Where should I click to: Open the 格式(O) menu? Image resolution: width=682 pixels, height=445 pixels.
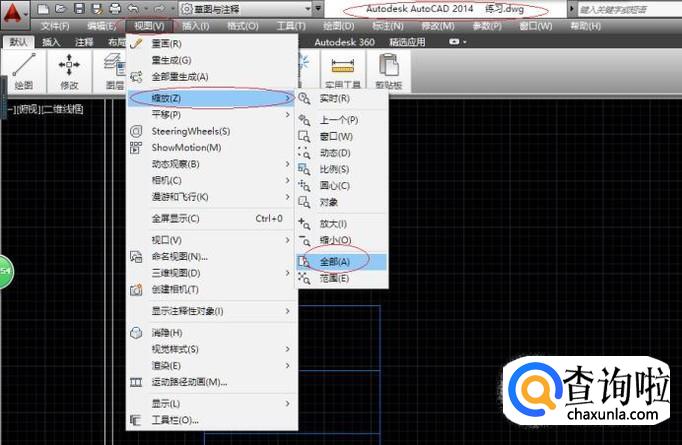point(243,26)
